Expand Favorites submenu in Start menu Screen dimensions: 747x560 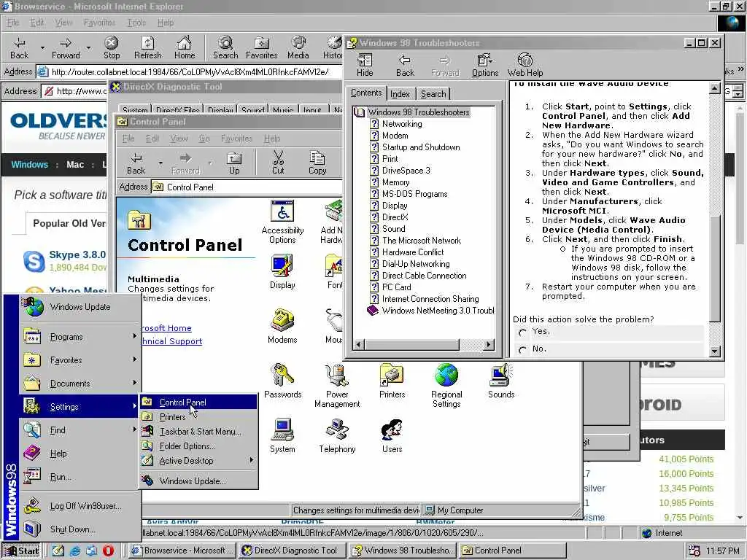[x=80, y=360]
